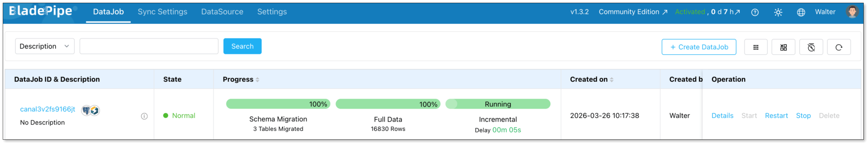Click the info icon beside the DataJob
Screen dimensions: 868x144
[x=144, y=116]
